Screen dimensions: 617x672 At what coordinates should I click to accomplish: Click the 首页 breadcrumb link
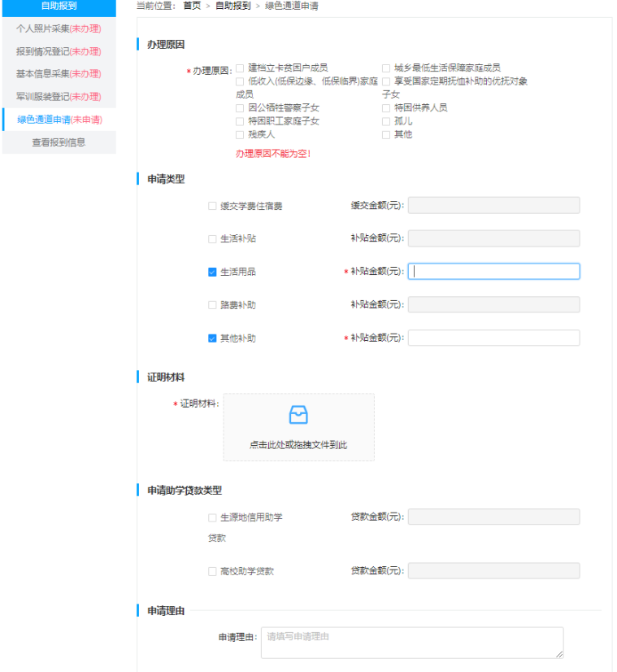(192, 6)
